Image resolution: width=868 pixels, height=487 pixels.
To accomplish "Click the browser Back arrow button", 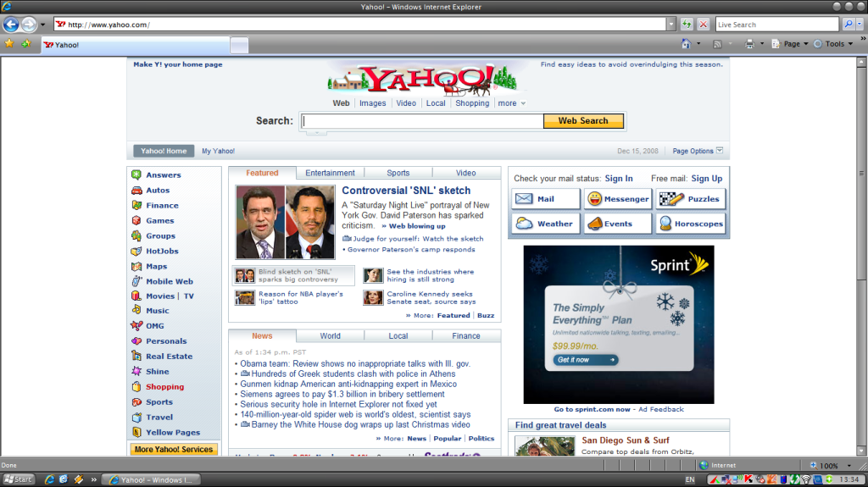I will pyautogui.click(x=11, y=25).
